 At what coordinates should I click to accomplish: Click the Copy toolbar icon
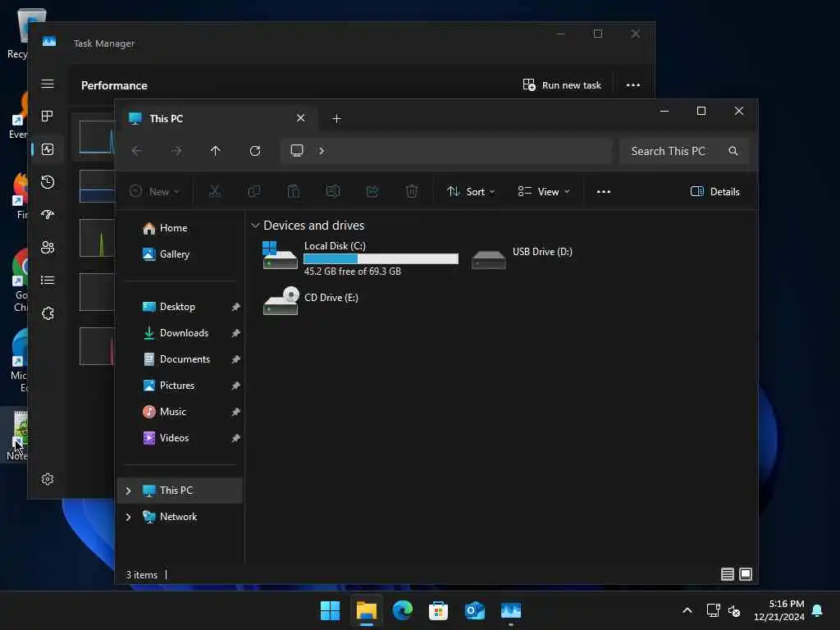[254, 191]
